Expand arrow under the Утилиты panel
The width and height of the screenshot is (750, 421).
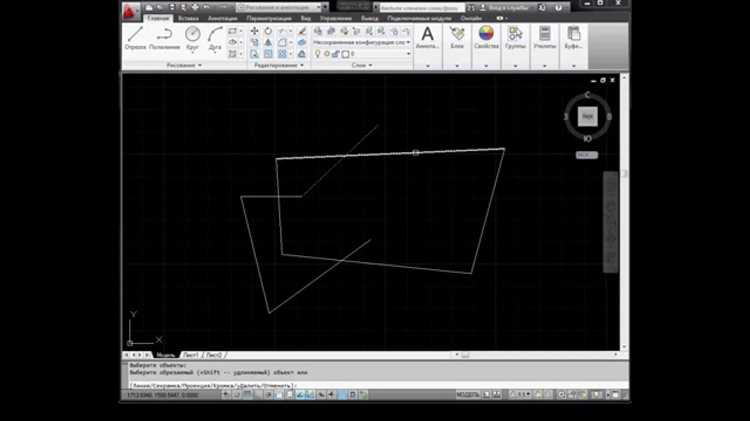click(545, 66)
